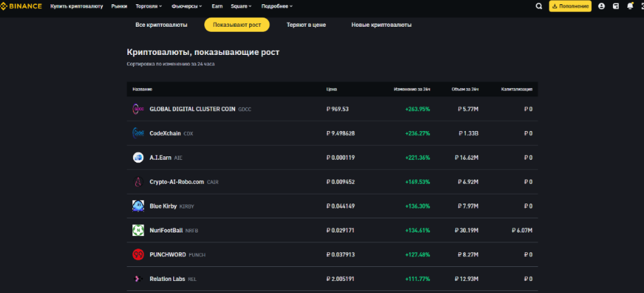
Task: Click price ₽ 9.498628
Action: coord(341,134)
